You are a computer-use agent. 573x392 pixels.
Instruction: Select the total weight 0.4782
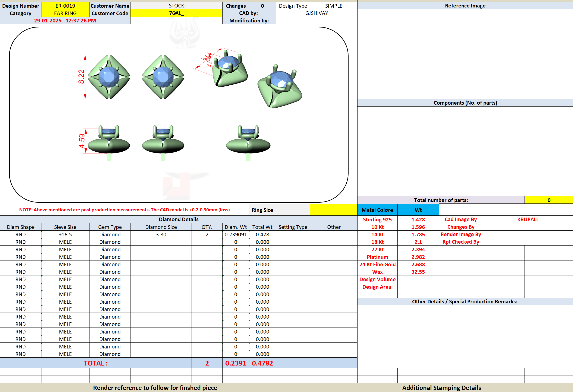pyautogui.click(x=262, y=363)
